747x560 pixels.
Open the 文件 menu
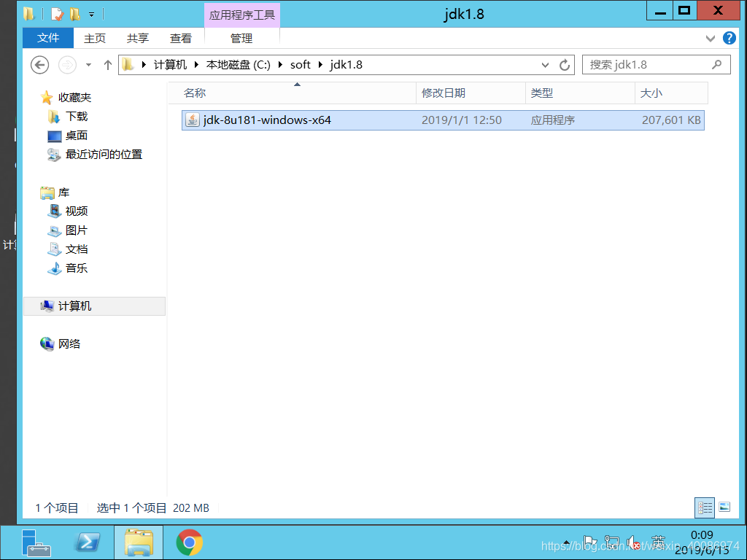pos(47,38)
